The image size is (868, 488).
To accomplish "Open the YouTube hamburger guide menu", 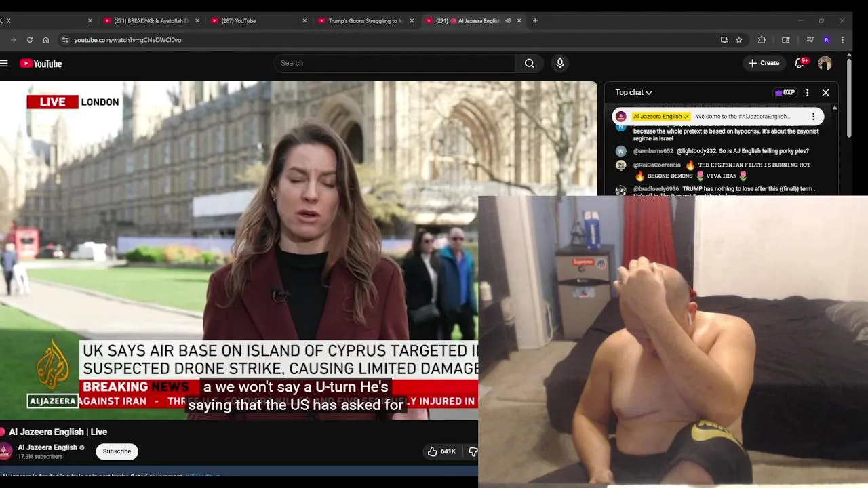I will pyautogui.click(x=4, y=63).
